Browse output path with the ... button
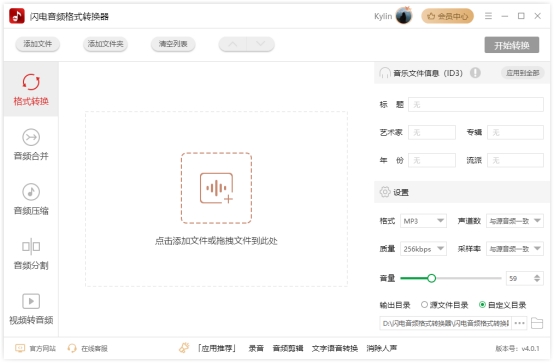The height and width of the screenshot is (363, 554). [x=519, y=323]
